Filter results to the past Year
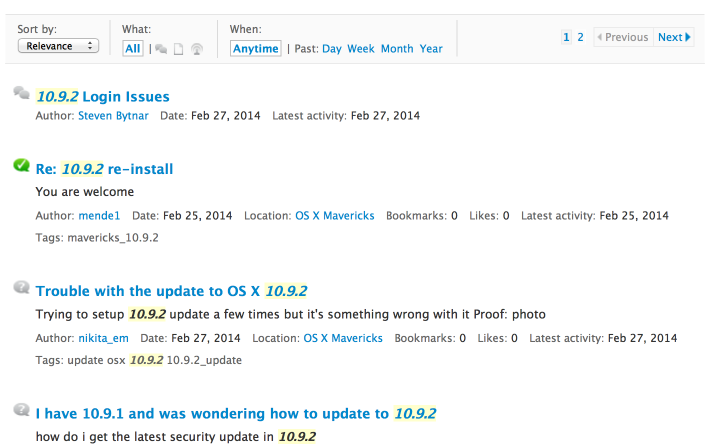The width and height of the screenshot is (706, 446). (431, 48)
